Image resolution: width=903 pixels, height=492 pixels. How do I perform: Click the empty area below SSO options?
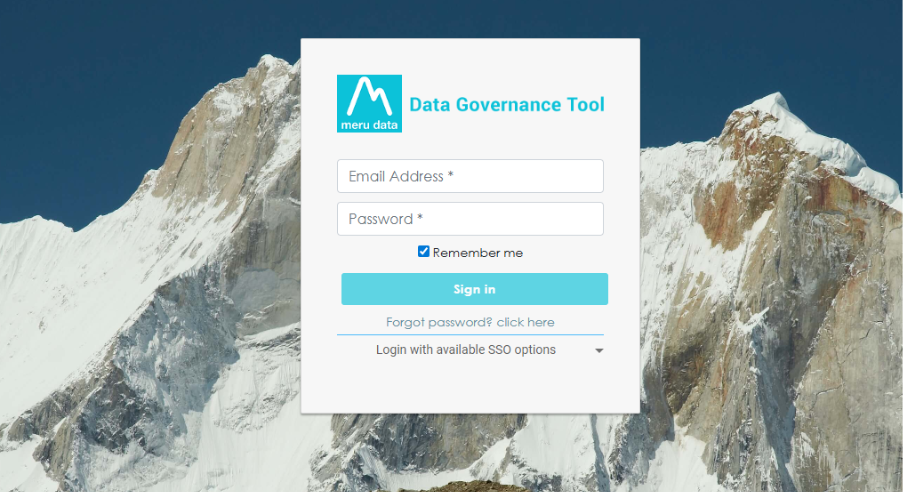pyautogui.click(x=470, y=387)
